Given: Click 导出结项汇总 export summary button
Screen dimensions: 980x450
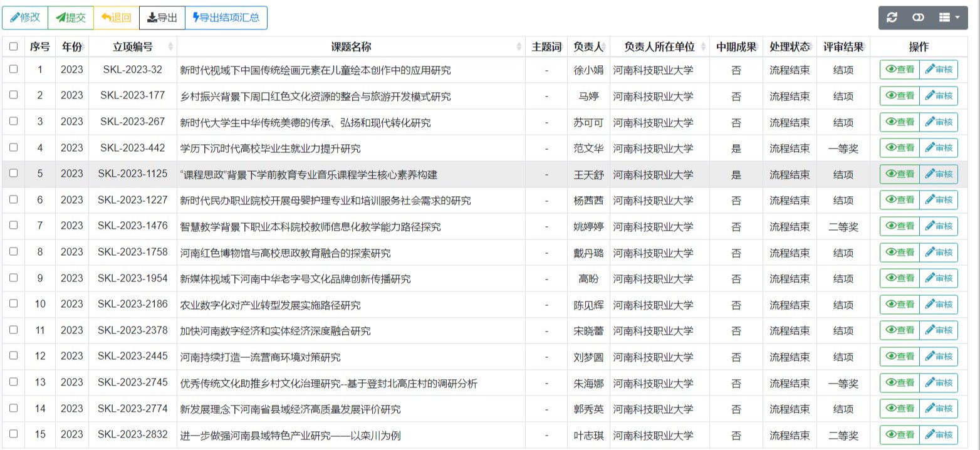Looking at the screenshot, I should [226, 18].
